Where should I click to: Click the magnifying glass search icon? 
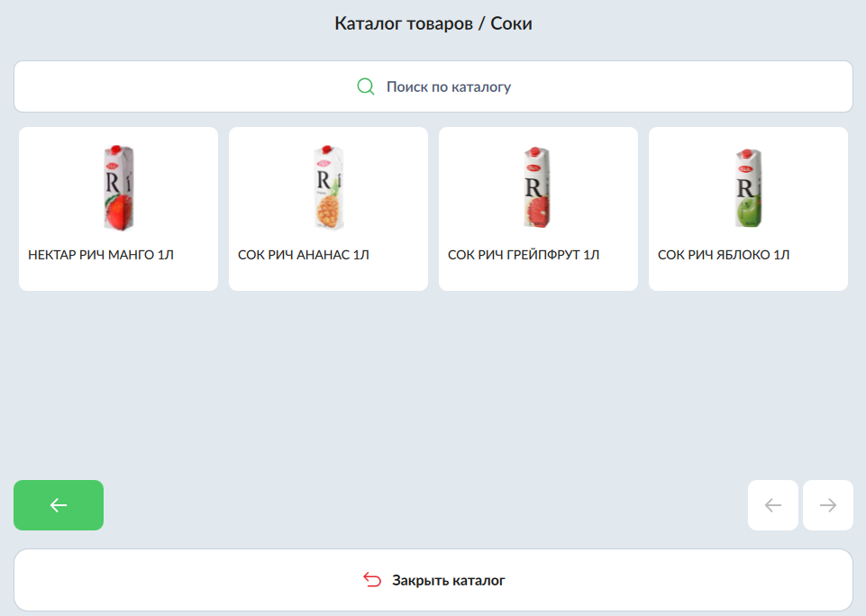[366, 86]
